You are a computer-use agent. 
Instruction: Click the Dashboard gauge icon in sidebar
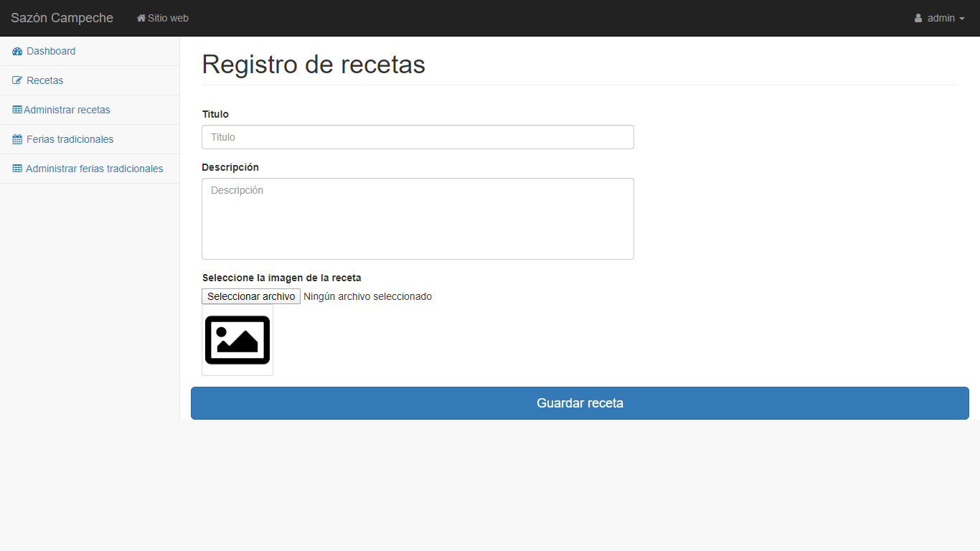[16, 51]
